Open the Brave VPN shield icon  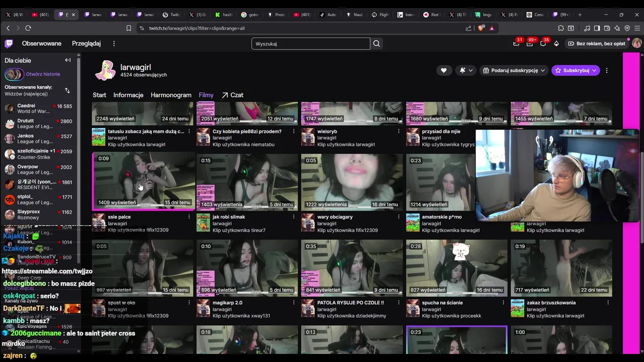(627, 28)
